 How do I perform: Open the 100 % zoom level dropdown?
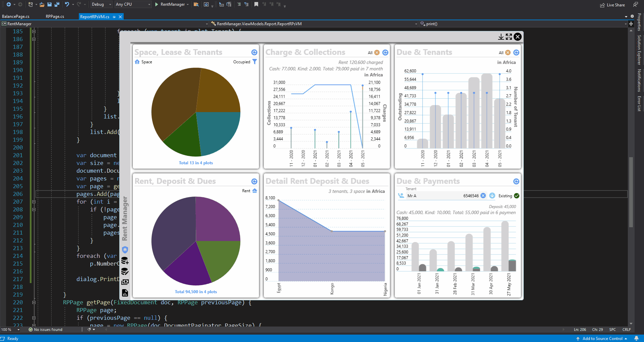[10, 330]
